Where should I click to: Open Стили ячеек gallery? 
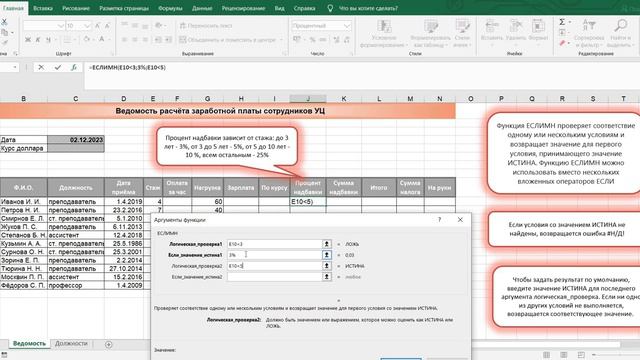pyautogui.click(x=462, y=33)
